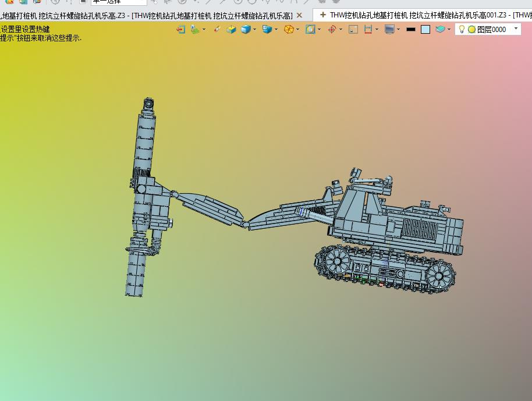
Task: Expand the arrow beside wireframe sphere icon
Action: tap(297, 30)
